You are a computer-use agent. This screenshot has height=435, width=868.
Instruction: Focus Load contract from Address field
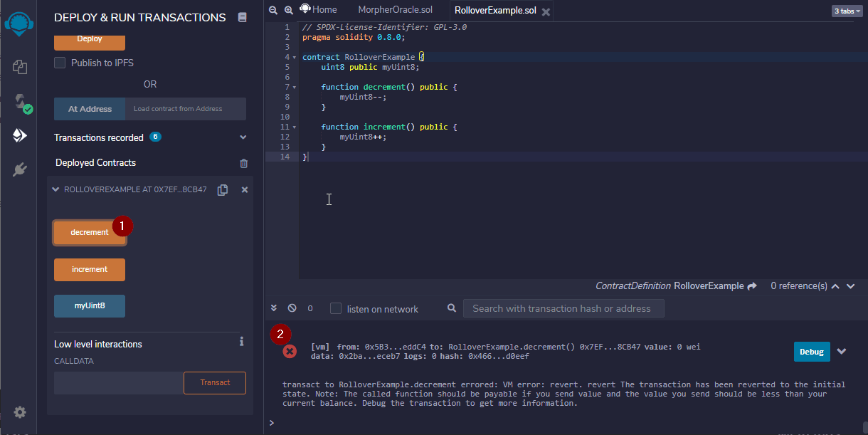pyautogui.click(x=186, y=109)
